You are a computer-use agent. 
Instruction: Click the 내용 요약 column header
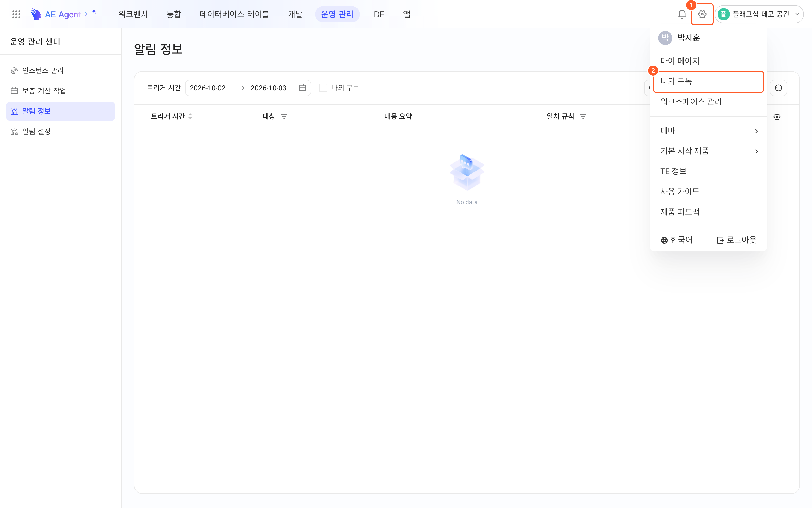pyautogui.click(x=398, y=116)
